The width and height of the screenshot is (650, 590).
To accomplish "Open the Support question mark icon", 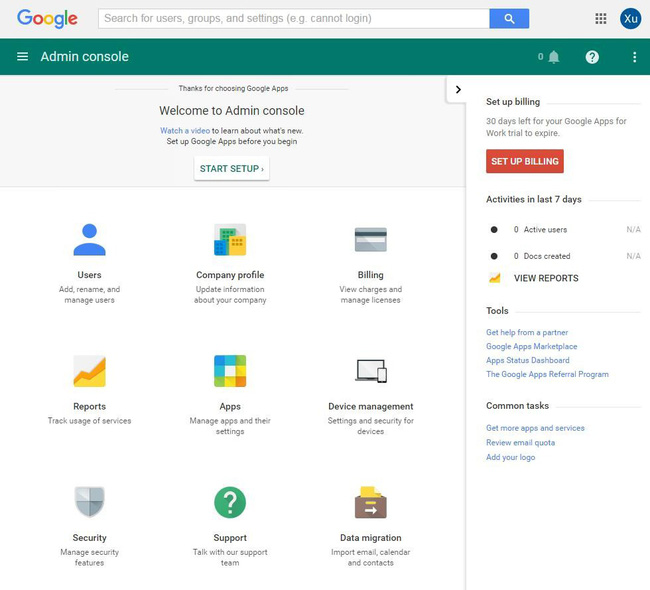I will pos(230,503).
